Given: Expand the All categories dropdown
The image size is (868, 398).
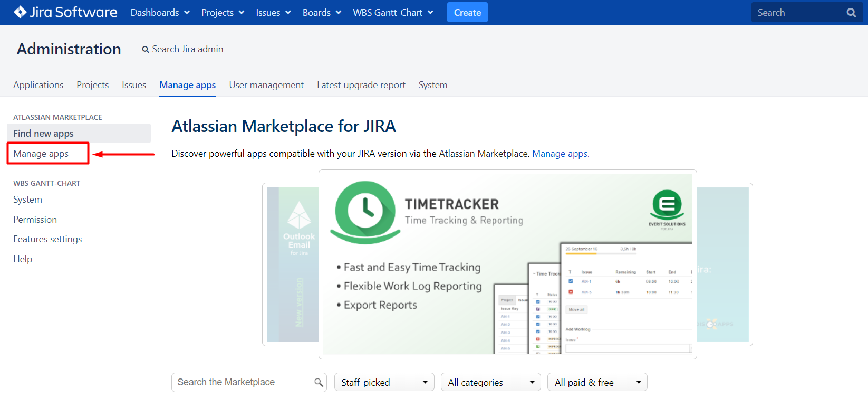Looking at the screenshot, I should [490, 382].
